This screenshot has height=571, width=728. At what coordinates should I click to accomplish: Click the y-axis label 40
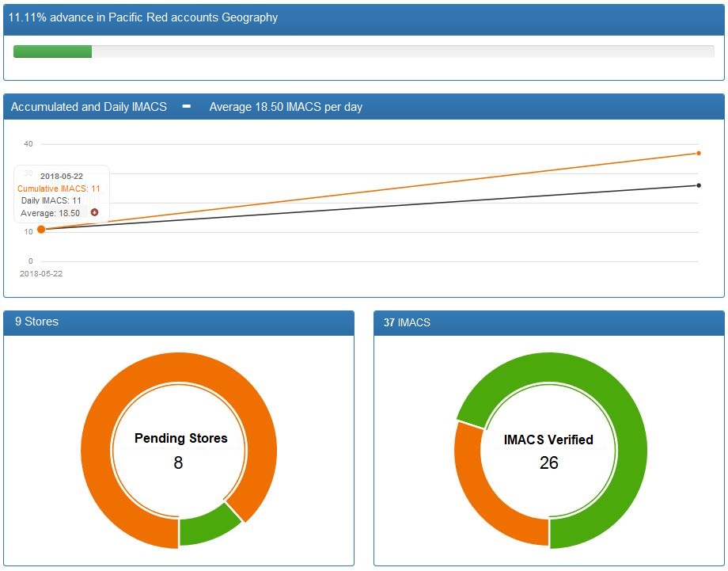click(x=28, y=144)
